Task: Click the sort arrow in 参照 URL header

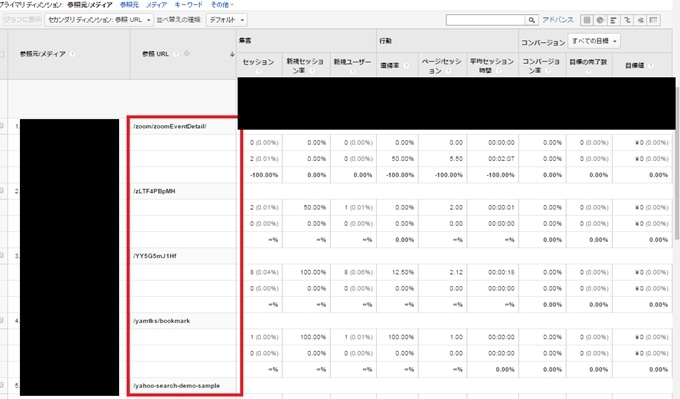Action: tap(232, 54)
